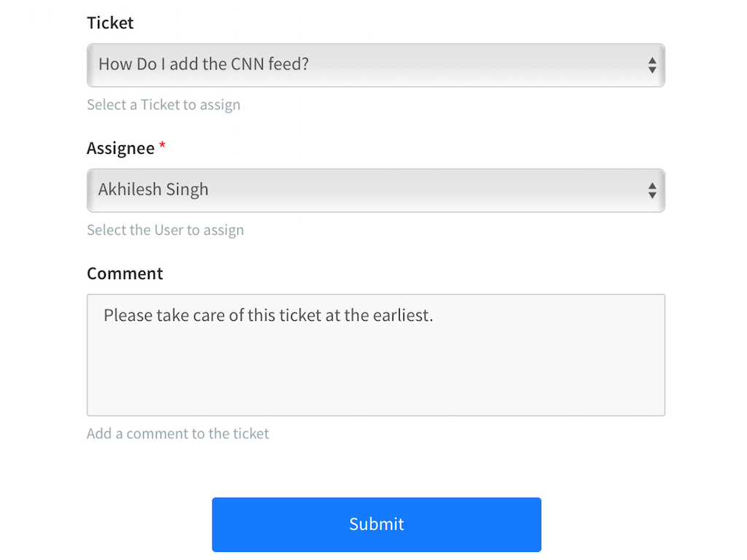Click the up-down arrows on the Ticket selector

pyautogui.click(x=652, y=65)
